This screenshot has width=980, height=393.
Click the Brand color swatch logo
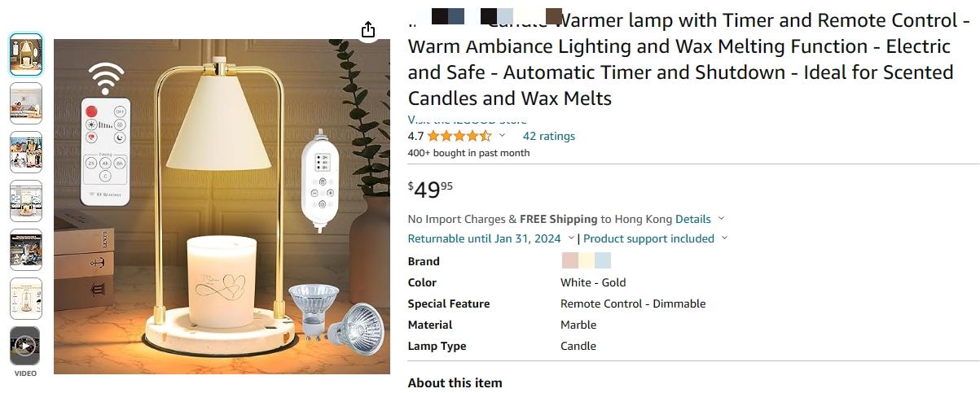586,261
